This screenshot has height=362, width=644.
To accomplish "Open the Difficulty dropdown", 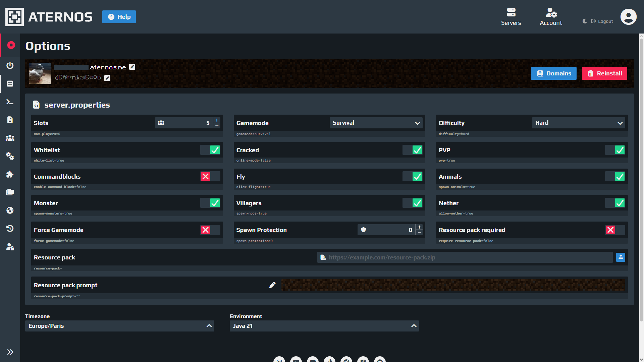I will 579,123.
